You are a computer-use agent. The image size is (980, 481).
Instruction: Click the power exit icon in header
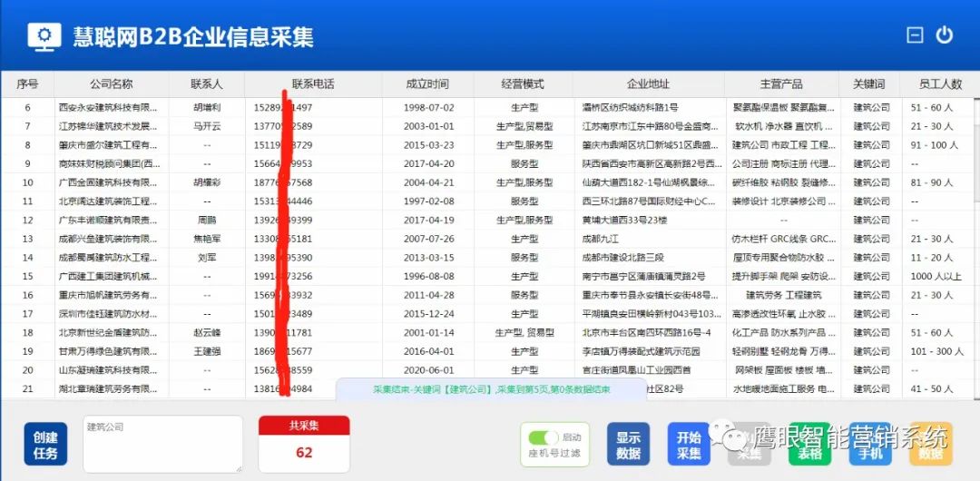pyautogui.click(x=944, y=35)
